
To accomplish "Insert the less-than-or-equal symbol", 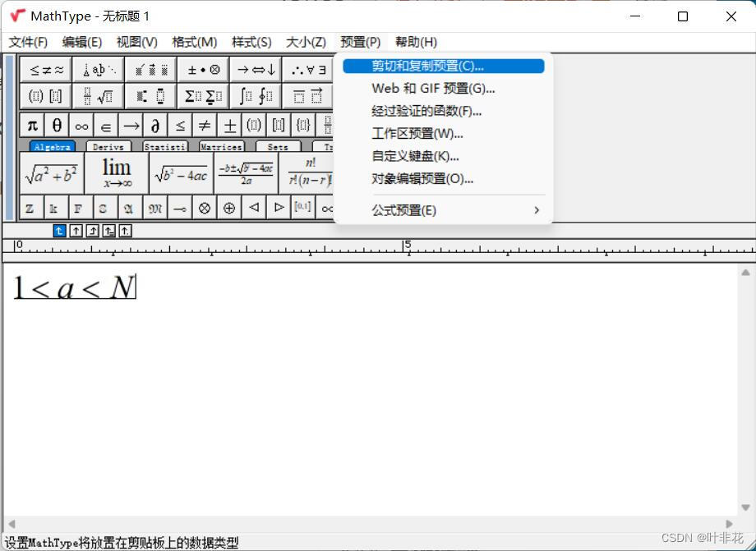I will pyautogui.click(x=179, y=126).
